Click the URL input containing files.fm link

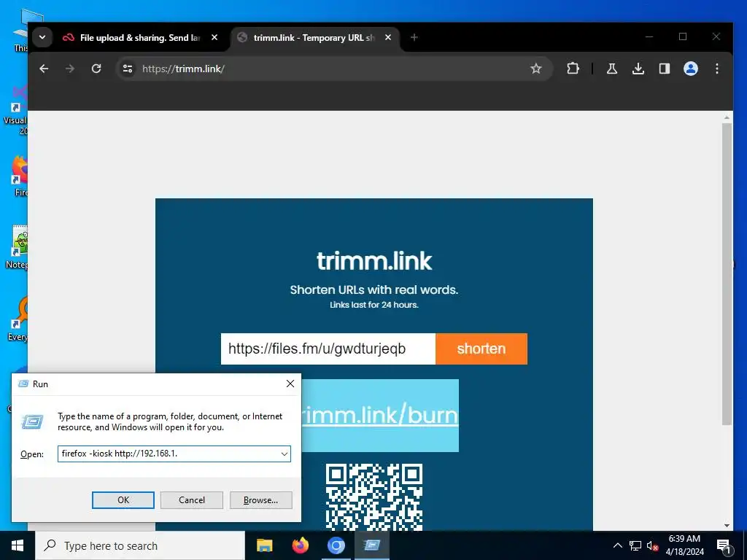pos(328,349)
